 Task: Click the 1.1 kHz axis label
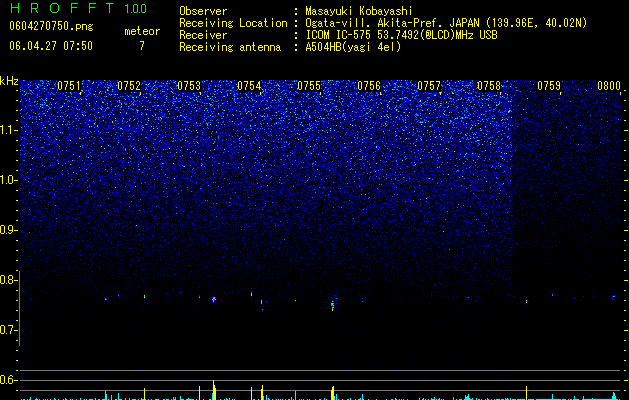(10, 130)
